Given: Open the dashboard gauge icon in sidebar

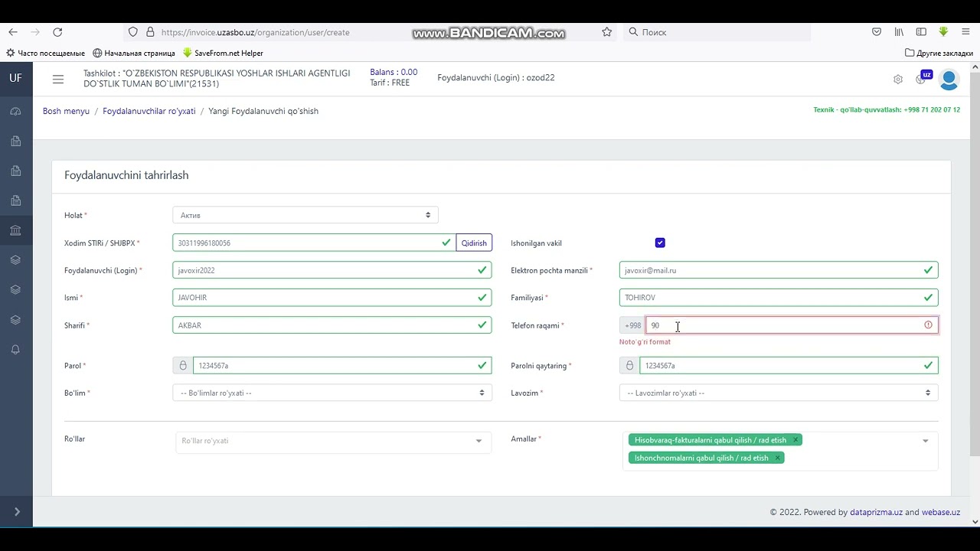Looking at the screenshot, I should 15,111.
